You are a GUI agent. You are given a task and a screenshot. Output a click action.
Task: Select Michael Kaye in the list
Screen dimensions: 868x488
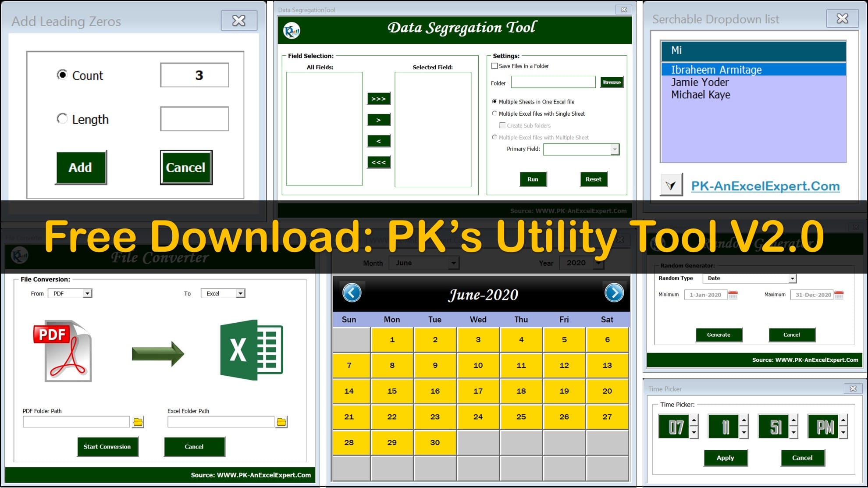pos(753,95)
